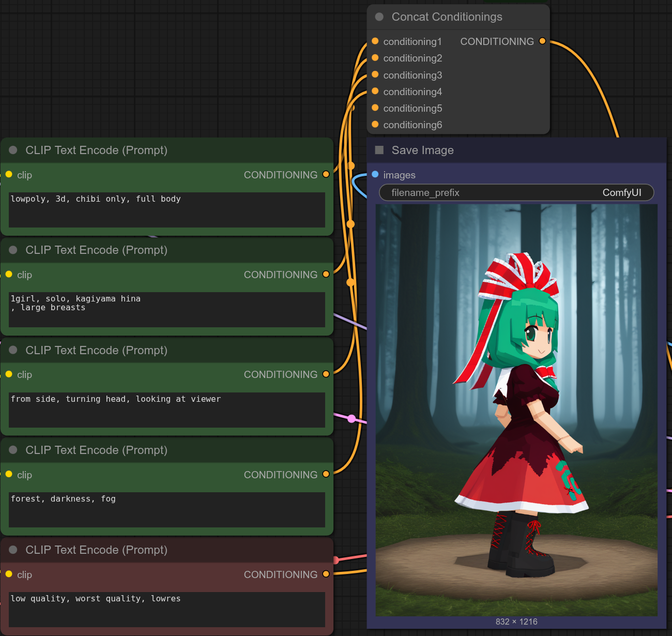The width and height of the screenshot is (672, 636).
Task: Select the title of the red 'low quality' CLIP node
Action: (97, 550)
